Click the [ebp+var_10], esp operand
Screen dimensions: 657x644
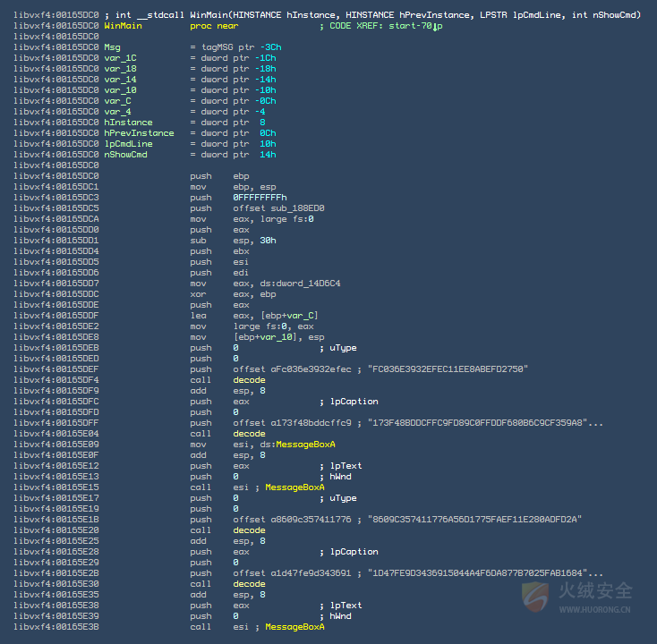(278, 337)
